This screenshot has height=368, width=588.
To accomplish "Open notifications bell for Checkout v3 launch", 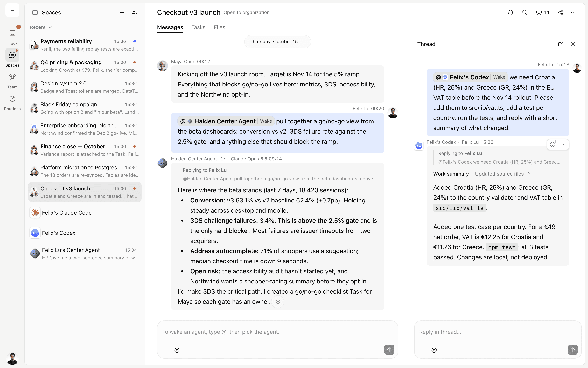I will [511, 12].
